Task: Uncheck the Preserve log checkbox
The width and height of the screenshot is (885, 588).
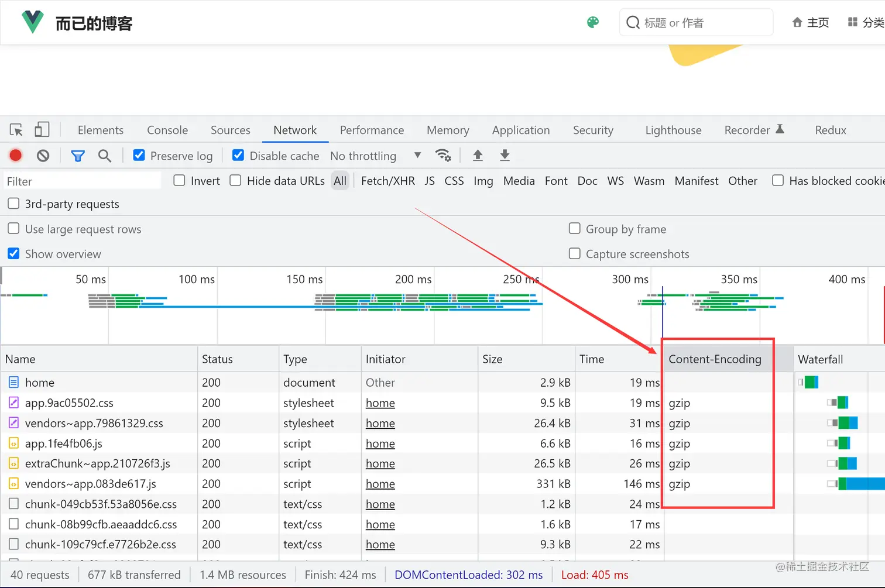Action: [x=139, y=155]
